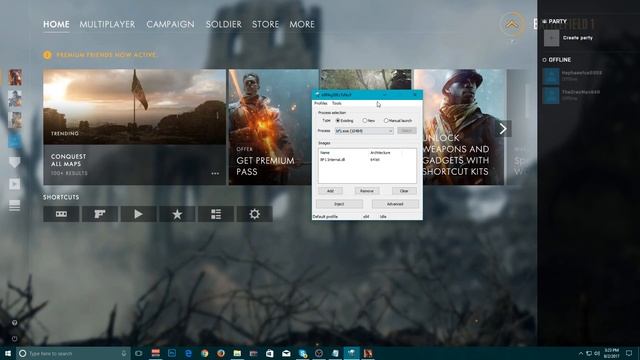Collapse the OFFLINE friends section
Screen dimensions: 640x360
pyautogui.click(x=557, y=60)
